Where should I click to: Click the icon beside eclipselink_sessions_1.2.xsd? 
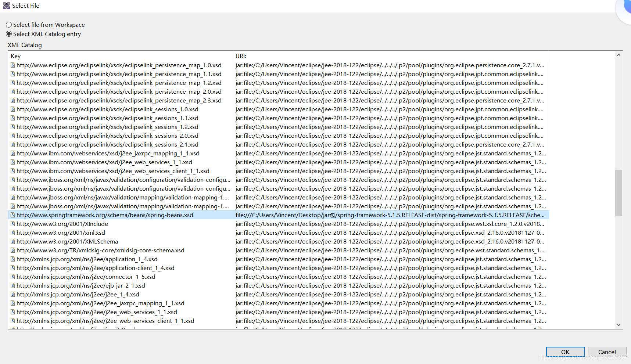tap(13, 127)
